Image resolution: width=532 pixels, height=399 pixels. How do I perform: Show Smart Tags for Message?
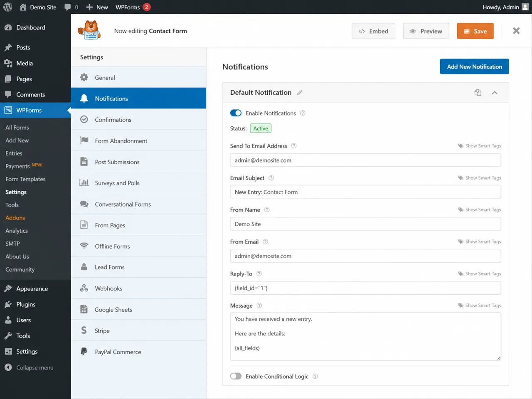click(x=480, y=305)
